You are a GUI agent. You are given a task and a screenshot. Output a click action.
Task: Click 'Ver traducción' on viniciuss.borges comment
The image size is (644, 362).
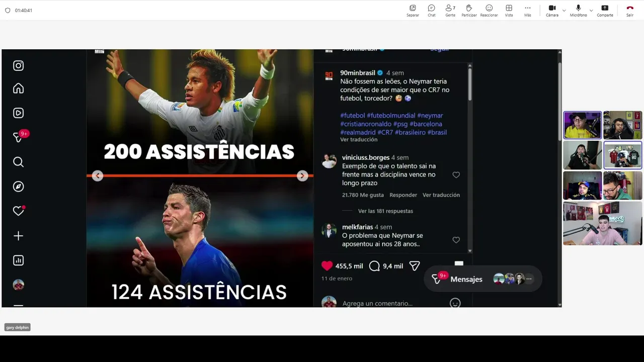click(x=441, y=195)
